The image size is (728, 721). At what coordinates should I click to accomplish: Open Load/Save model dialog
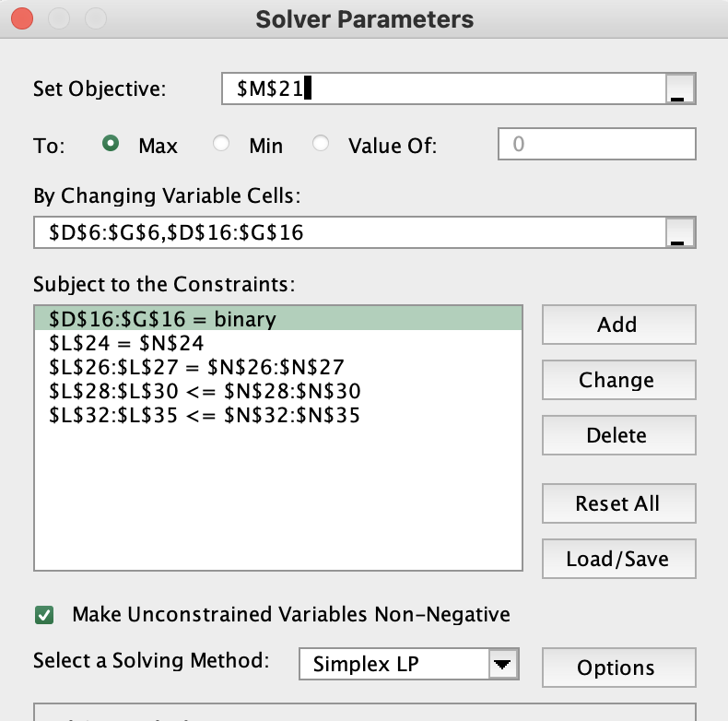click(x=617, y=559)
